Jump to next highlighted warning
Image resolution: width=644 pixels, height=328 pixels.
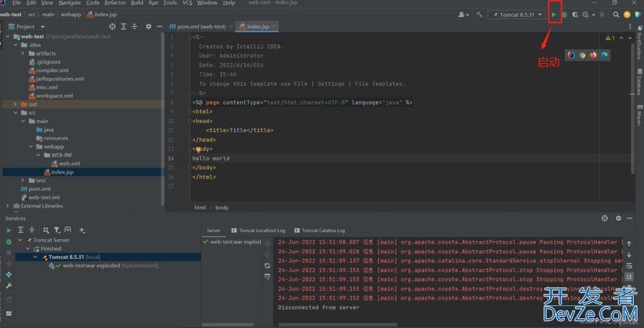pyautogui.click(x=630, y=38)
